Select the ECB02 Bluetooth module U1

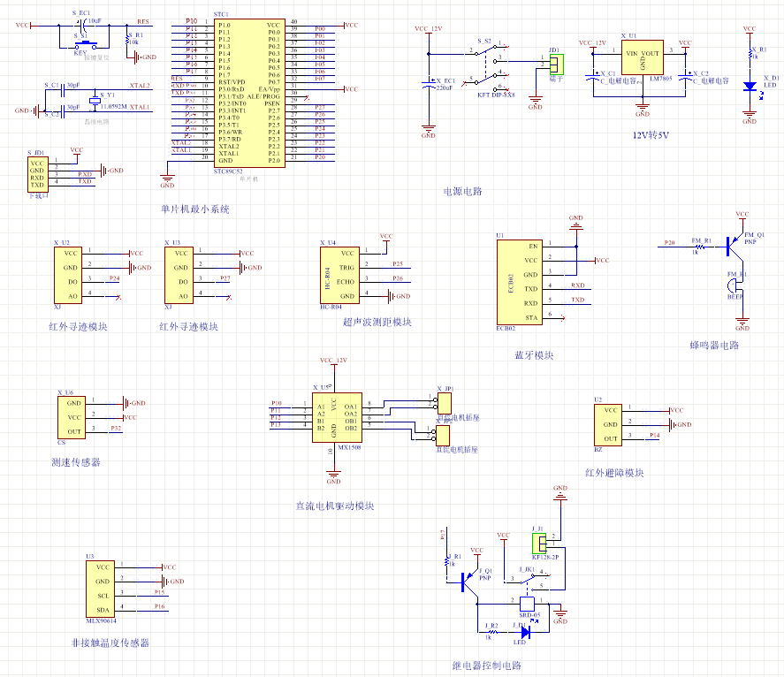[x=520, y=282]
